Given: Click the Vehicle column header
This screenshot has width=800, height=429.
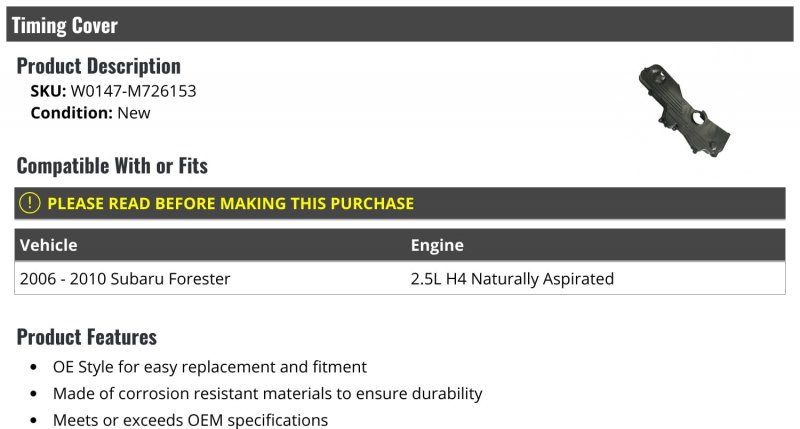Looking at the screenshot, I should [48, 245].
